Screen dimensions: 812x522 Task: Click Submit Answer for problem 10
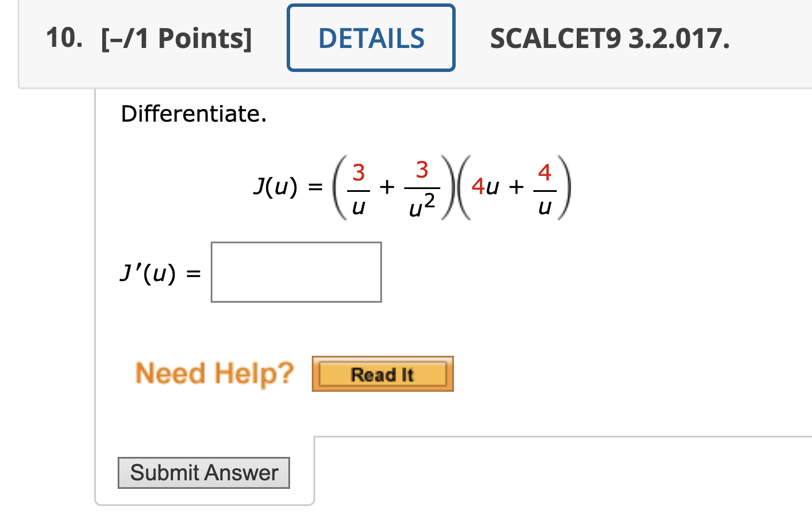click(x=204, y=473)
